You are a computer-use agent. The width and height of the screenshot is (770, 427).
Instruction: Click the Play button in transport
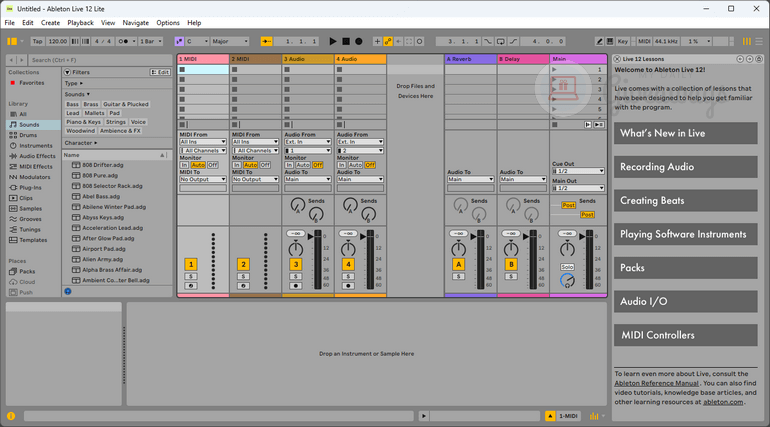click(x=333, y=41)
